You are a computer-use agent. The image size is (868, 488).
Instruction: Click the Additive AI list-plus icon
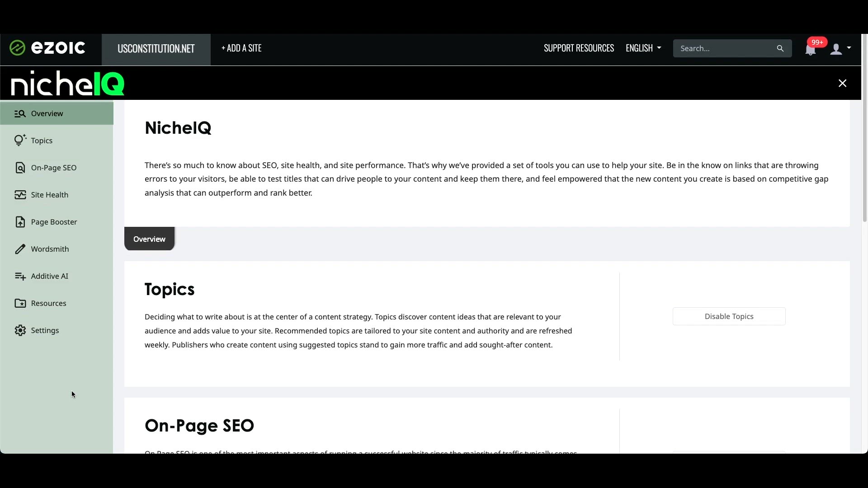20,276
